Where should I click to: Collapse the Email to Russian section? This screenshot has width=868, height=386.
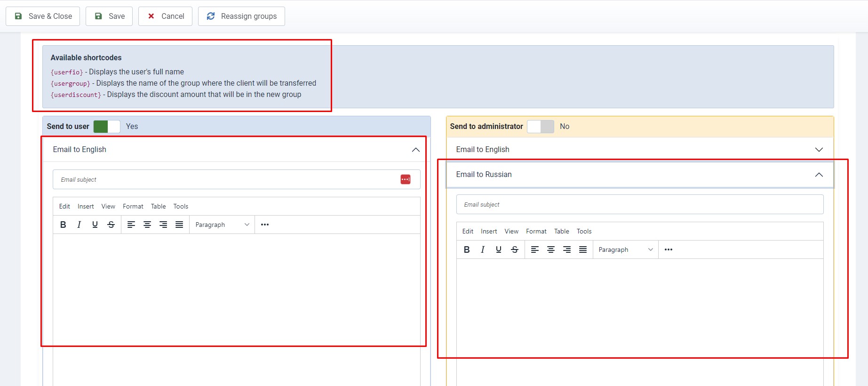coord(819,175)
